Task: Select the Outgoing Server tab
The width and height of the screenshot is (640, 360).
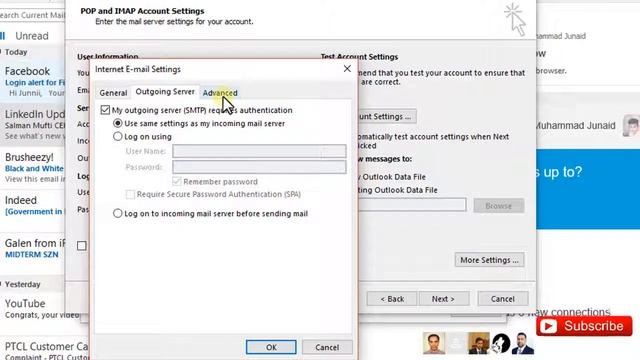Action: pyautogui.click(x=165, y=92)
